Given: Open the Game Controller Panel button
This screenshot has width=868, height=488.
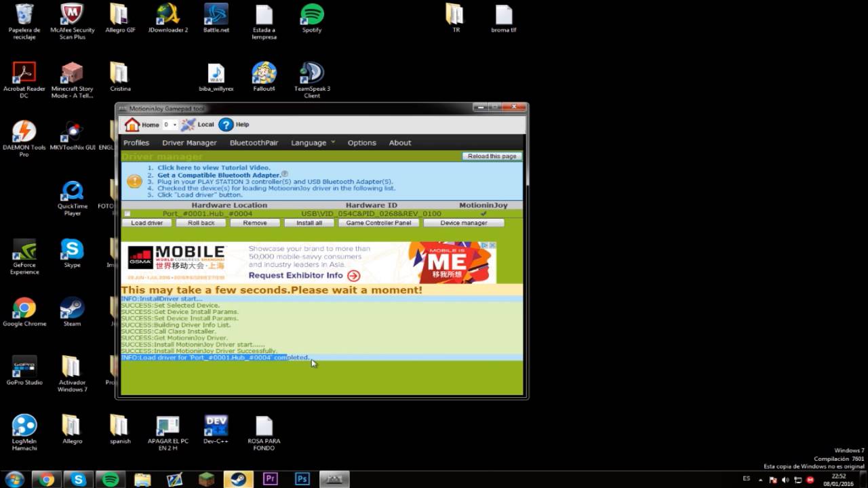Looking at the screenshot, I should 379,222.
